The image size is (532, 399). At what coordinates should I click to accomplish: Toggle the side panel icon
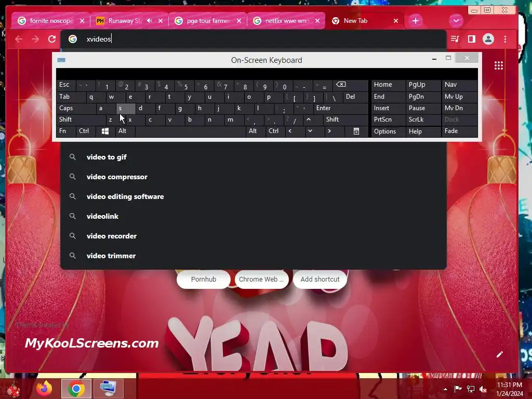pyautogui.click(x=472, y=39)
